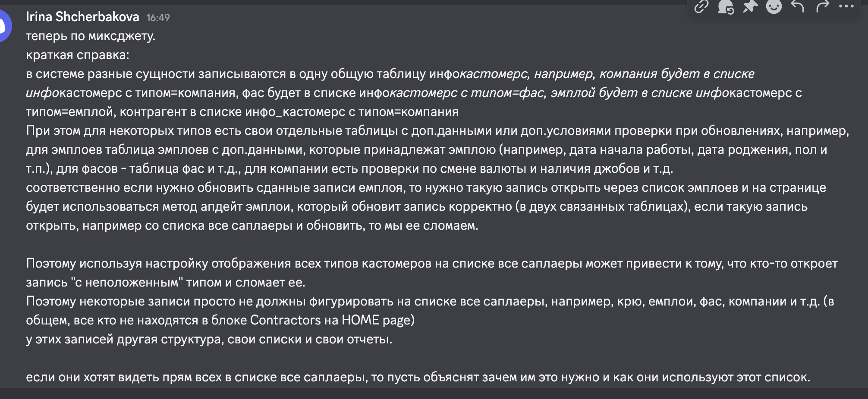
Task: Click the username Irina Shcherbakova
Action: click(x=82, y=17)
